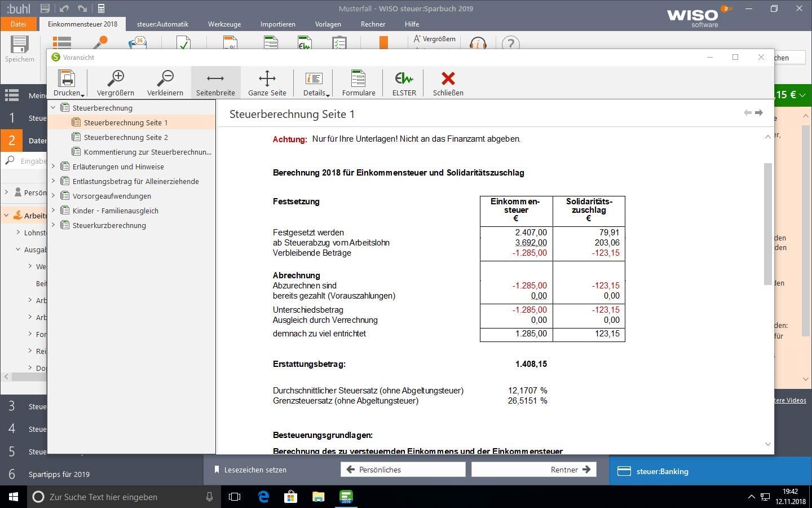Go to next page with right arrow

[x=759, y=113]
